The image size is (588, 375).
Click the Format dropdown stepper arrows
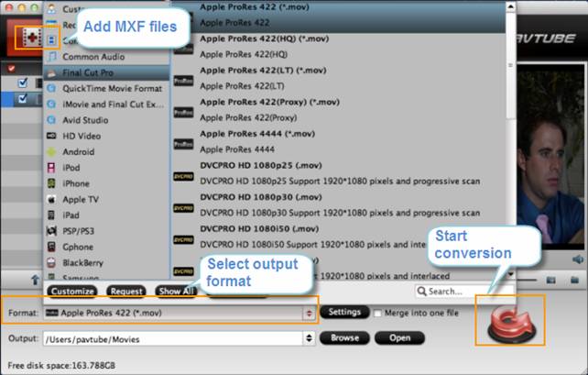(x=309, y=313)
